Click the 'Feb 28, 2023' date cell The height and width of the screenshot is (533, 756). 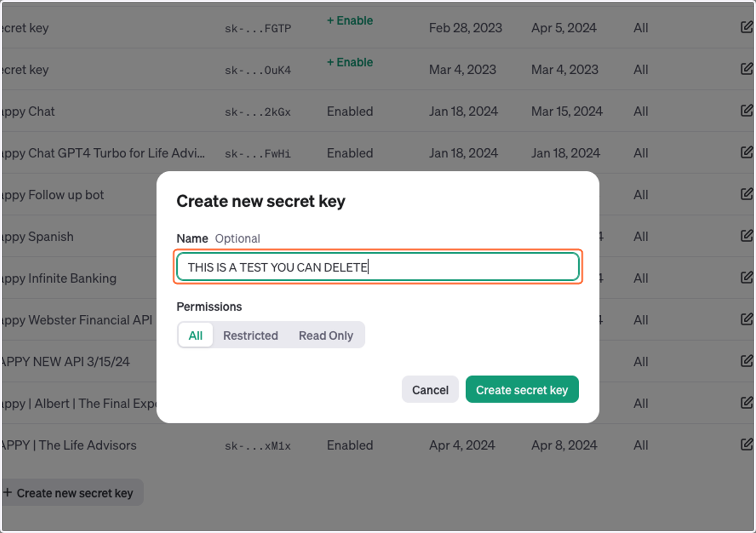coord(466,28)
